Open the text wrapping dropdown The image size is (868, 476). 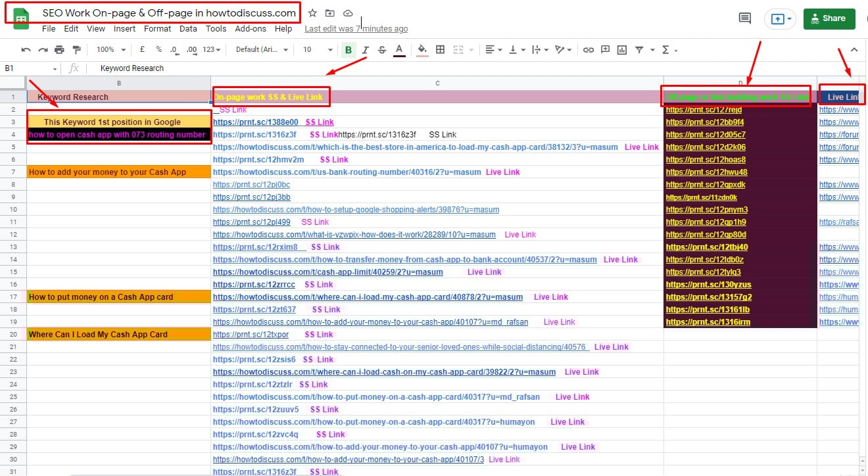coord(541,49)
